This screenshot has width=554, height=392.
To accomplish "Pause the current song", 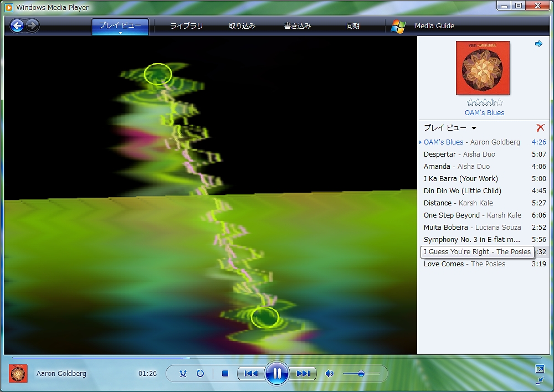I will coord(276,374).
